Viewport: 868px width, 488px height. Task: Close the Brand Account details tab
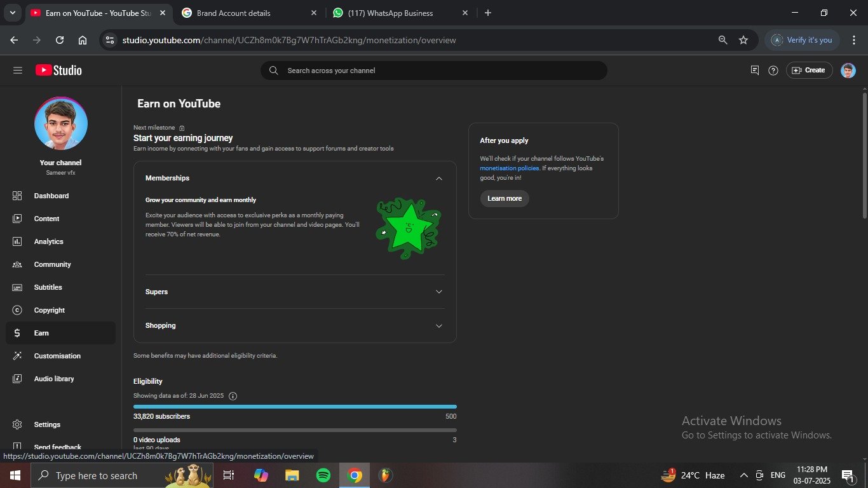tap(313, 13)
